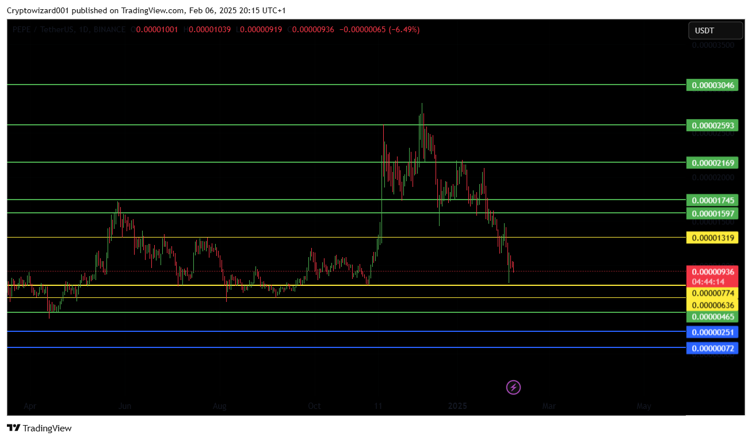Click the 0.00003046 green price label
This screenshot has height=440, width=752.
pyautogui.click(x=713, y=85)
